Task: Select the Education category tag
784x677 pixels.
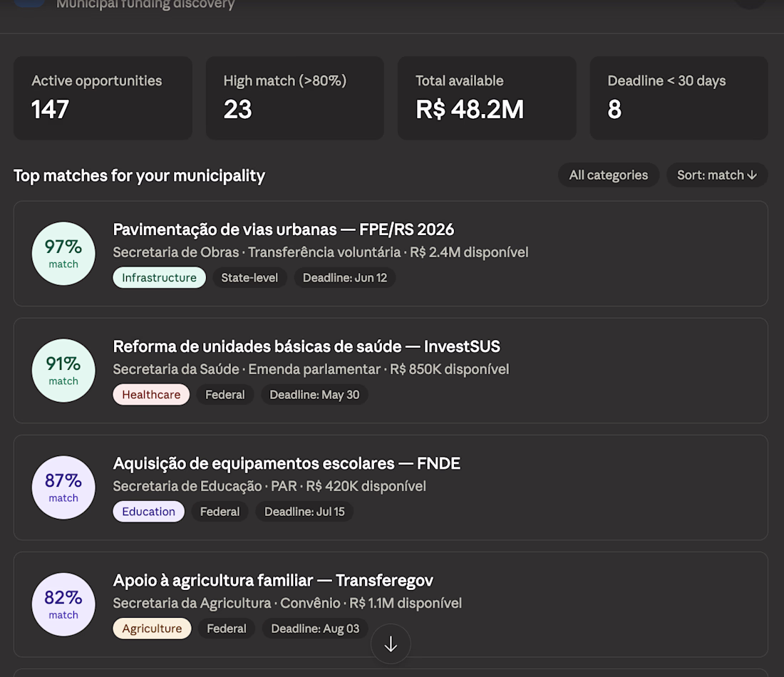Action: (x=148, y=512)
